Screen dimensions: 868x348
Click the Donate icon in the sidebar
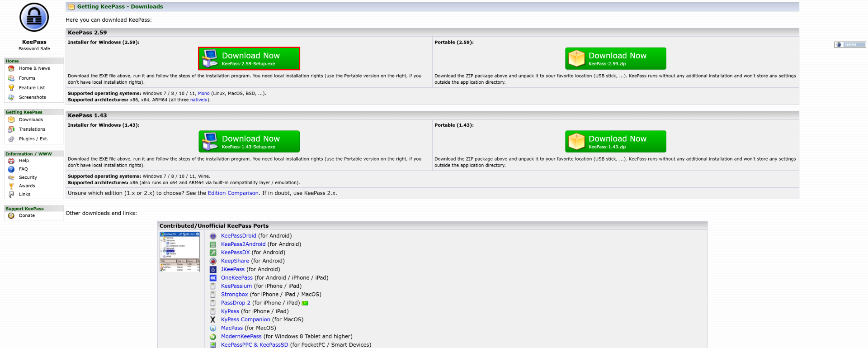click(11, 216)
